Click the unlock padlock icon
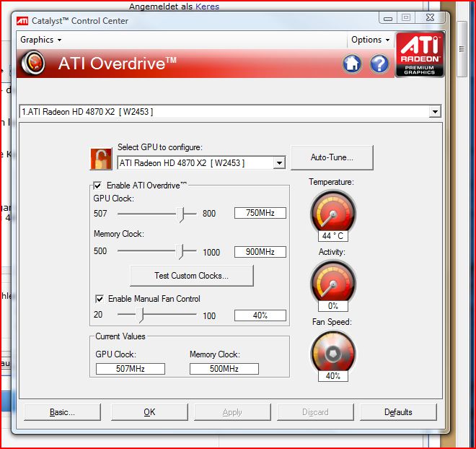 click(x=101, y=159)
